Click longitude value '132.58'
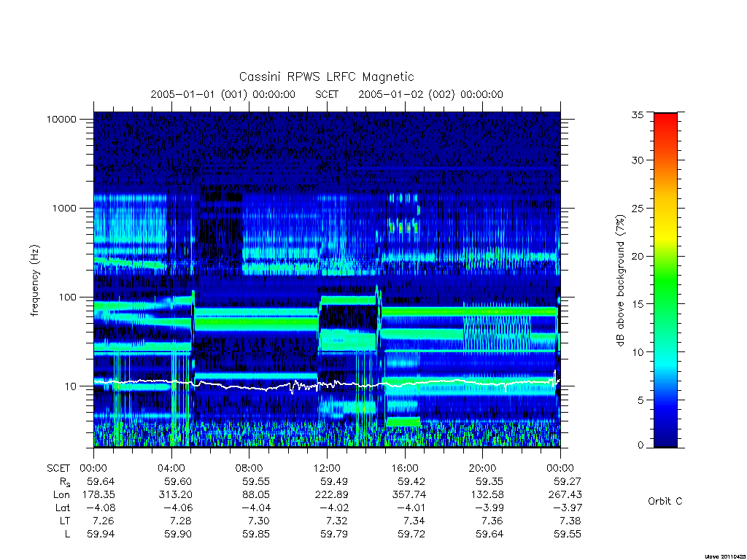The height and width of the screenshot is (560, 747). pos(487,495)
